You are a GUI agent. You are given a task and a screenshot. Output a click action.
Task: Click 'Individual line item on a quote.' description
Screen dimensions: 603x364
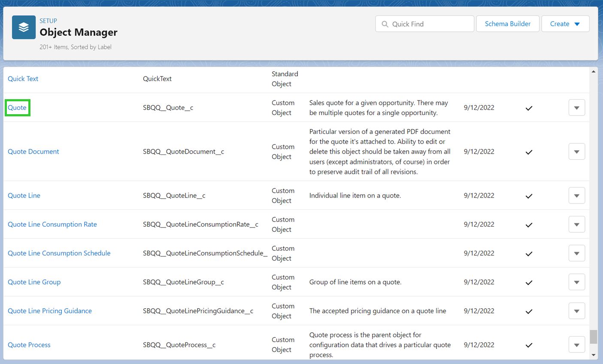coord(355,195)
